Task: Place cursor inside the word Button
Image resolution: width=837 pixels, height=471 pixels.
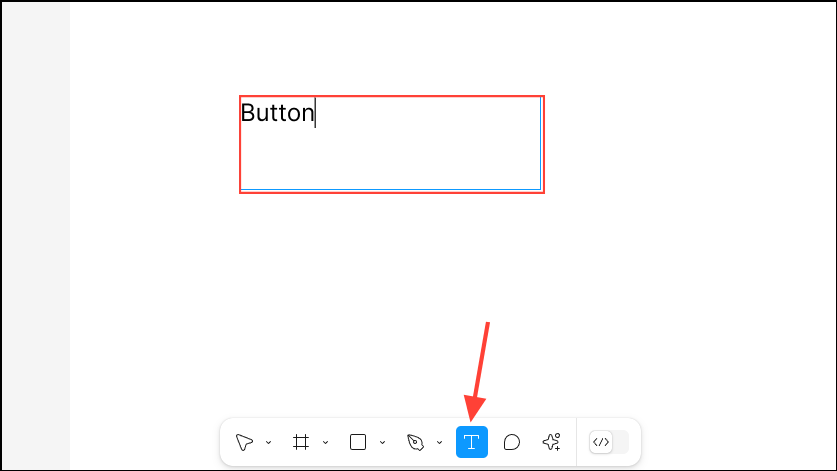Action: click(x=278, y=113)
